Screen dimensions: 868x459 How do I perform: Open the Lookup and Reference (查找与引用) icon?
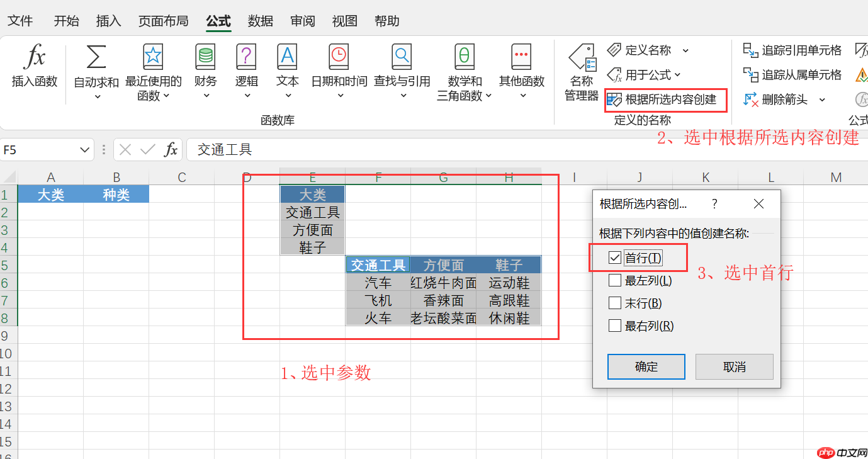pyautogui.click(x=401, y=57)
